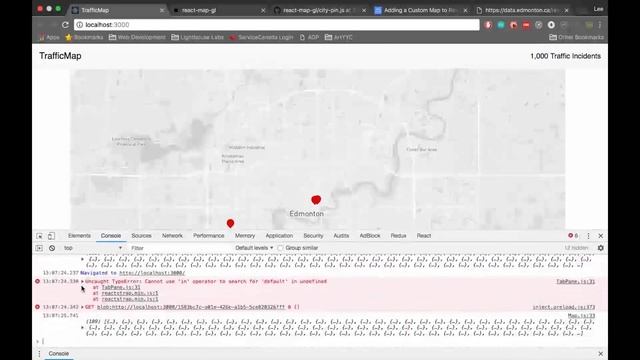Click the teal extension icon
Viewport: 640px width, 360px height.
[x=501, y=25]
